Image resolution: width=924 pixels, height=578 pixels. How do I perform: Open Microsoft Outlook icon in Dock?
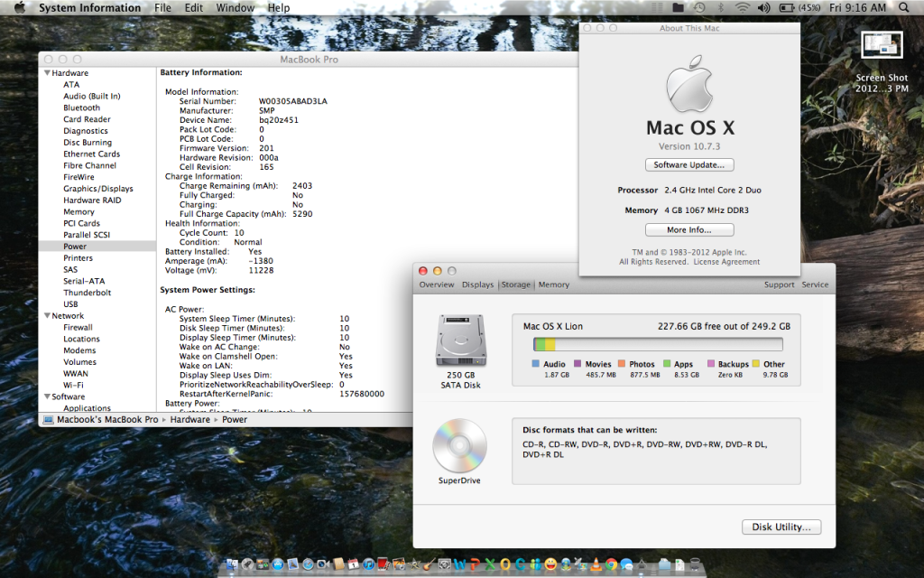(x=504, y=564)
